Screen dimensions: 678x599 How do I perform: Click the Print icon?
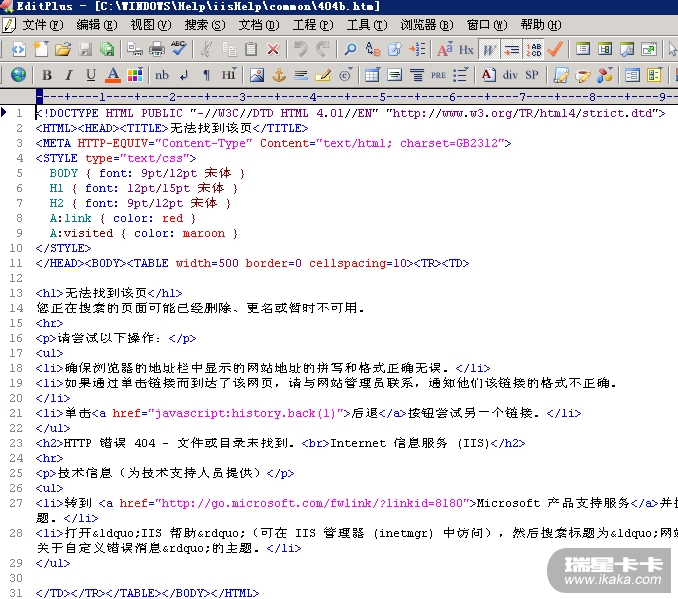point(156,49)
